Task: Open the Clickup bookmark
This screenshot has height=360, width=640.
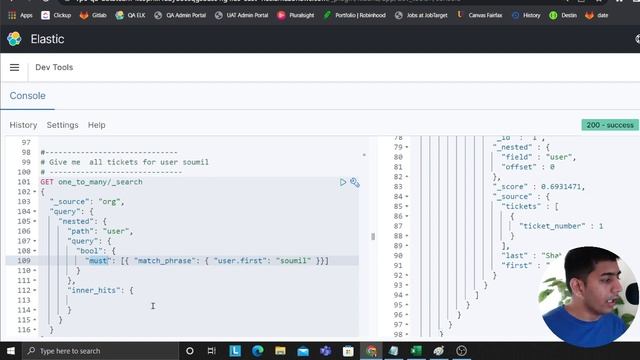Action: pos(56,15)
